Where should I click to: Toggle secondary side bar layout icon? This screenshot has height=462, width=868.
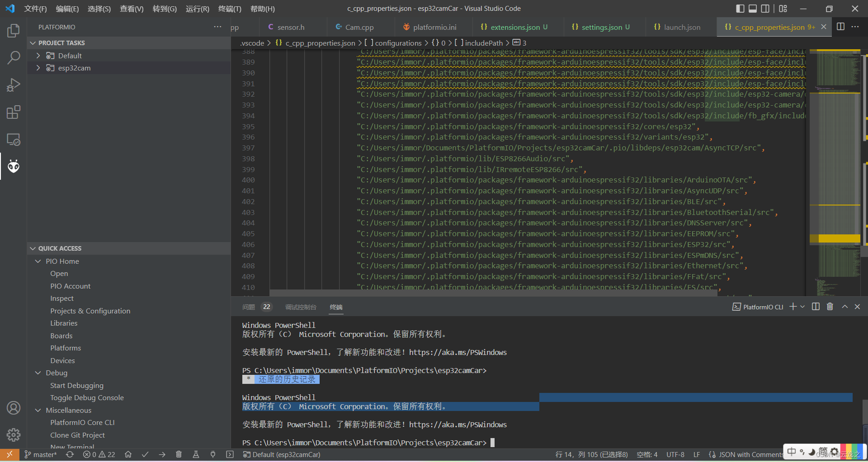(x=765, y=9)
